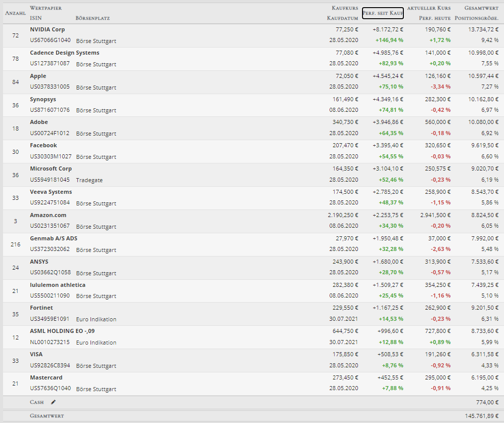Open the lululemon athletica position

(58, 285)
